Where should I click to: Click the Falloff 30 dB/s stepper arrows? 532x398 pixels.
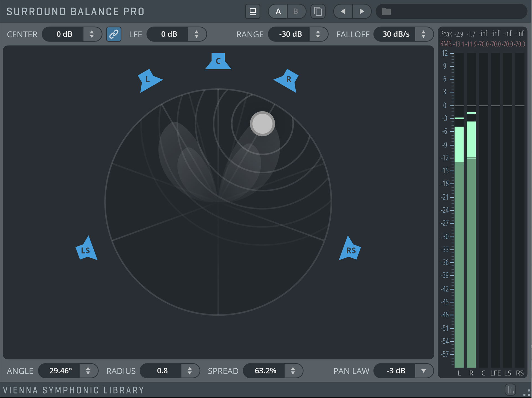(x=423, y=34)
